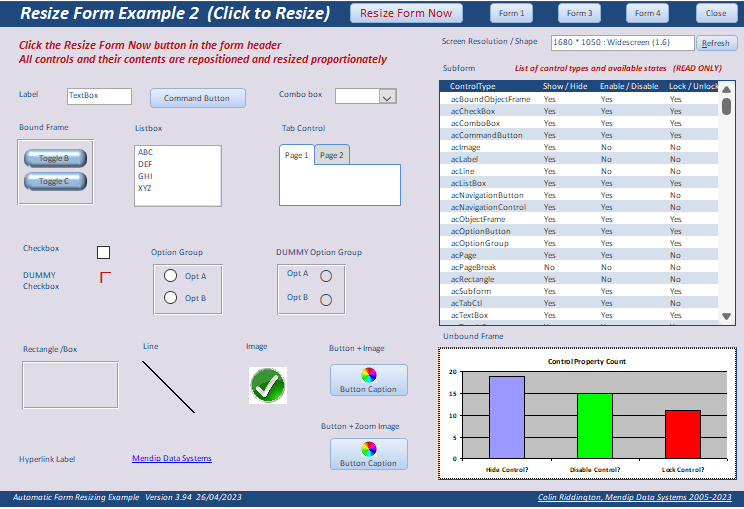Image resolution: width=744 pixels, height=509 pixels.
Task: Toggle the Toggle C button
Action: [x=55, y=181]
